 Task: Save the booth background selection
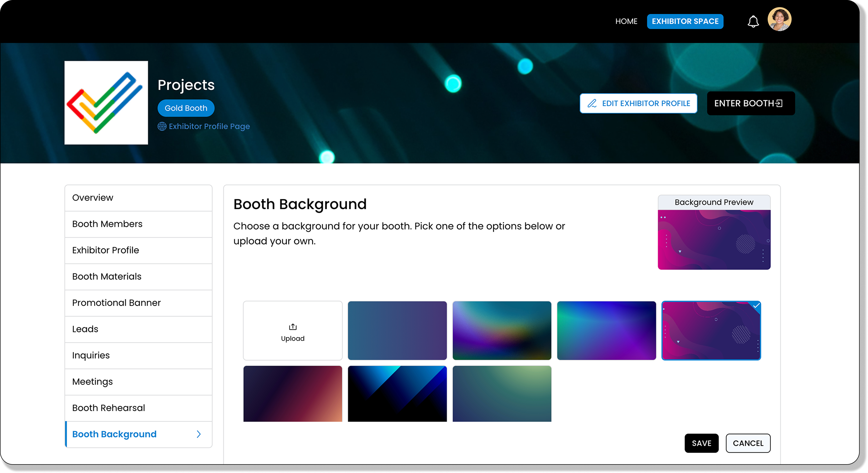click(701, 443)
